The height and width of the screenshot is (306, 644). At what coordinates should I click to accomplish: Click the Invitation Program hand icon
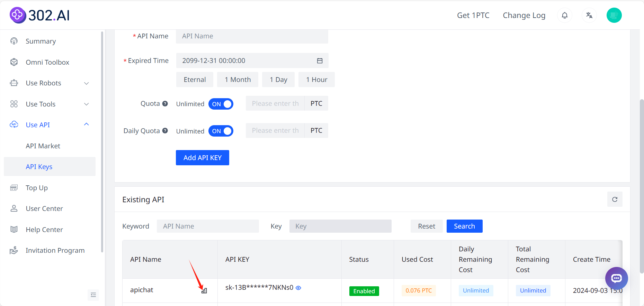coord(14,250)
